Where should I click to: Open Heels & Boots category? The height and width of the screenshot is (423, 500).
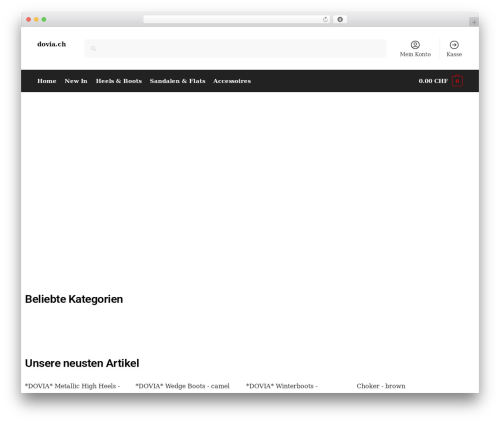click(x=119, y=81)
